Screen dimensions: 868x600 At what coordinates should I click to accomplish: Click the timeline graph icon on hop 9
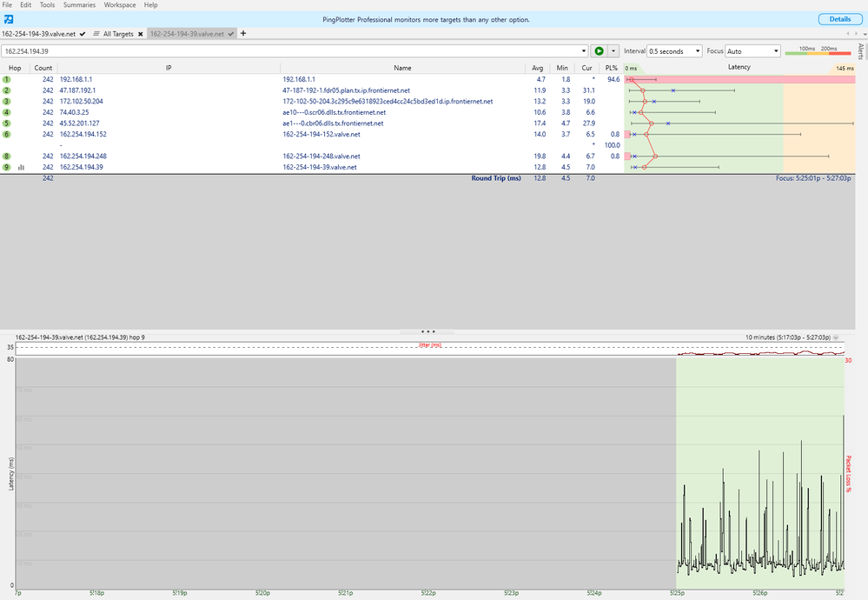coord(21,167)
